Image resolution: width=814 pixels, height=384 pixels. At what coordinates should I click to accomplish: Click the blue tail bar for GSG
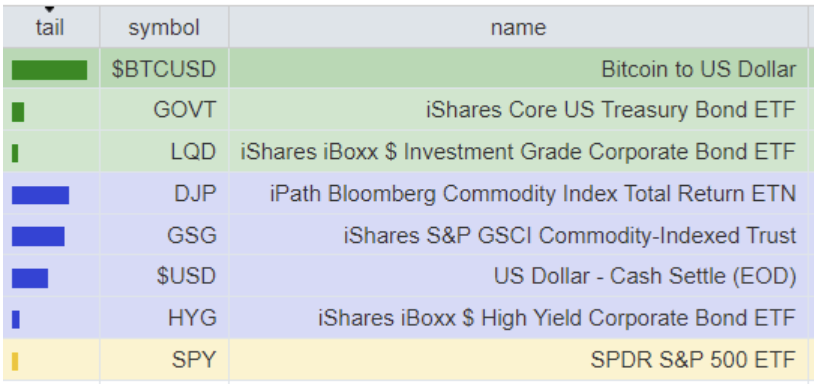point(38,237)
